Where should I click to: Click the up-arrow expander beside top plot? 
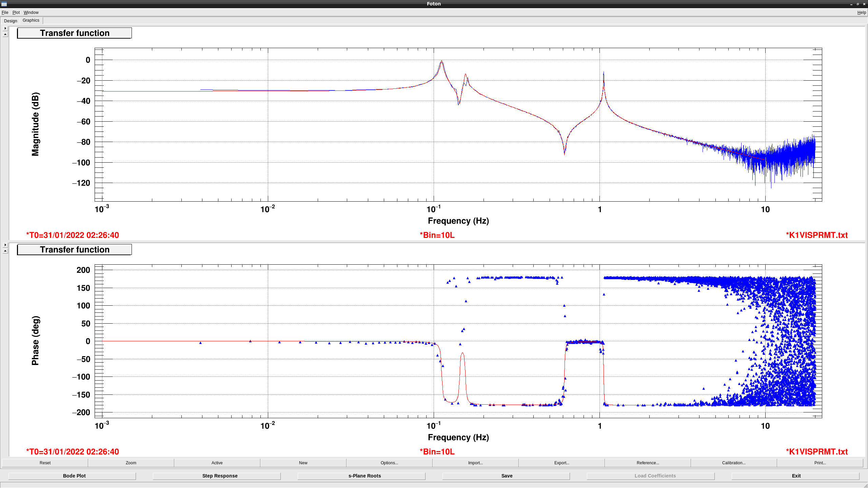point(5,34)
